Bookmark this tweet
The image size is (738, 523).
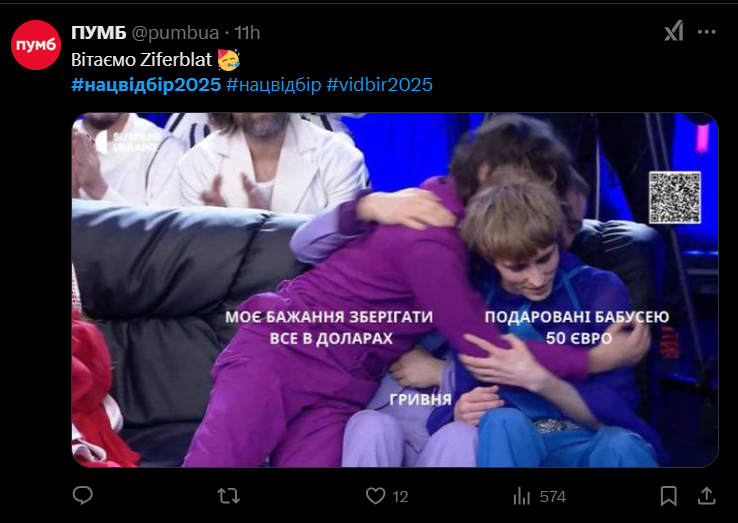click(x=668, y=496)
